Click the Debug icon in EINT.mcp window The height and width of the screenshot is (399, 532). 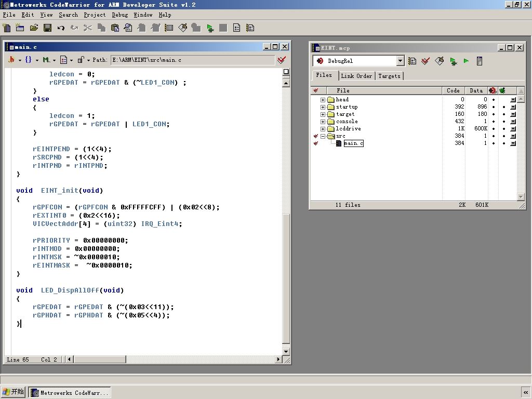click(453, 61)
